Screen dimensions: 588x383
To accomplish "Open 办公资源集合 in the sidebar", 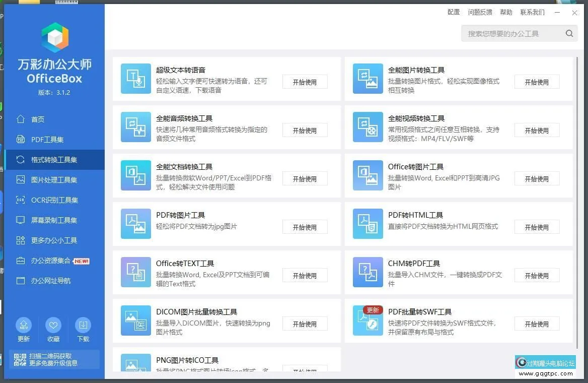I will click(50, 261).
